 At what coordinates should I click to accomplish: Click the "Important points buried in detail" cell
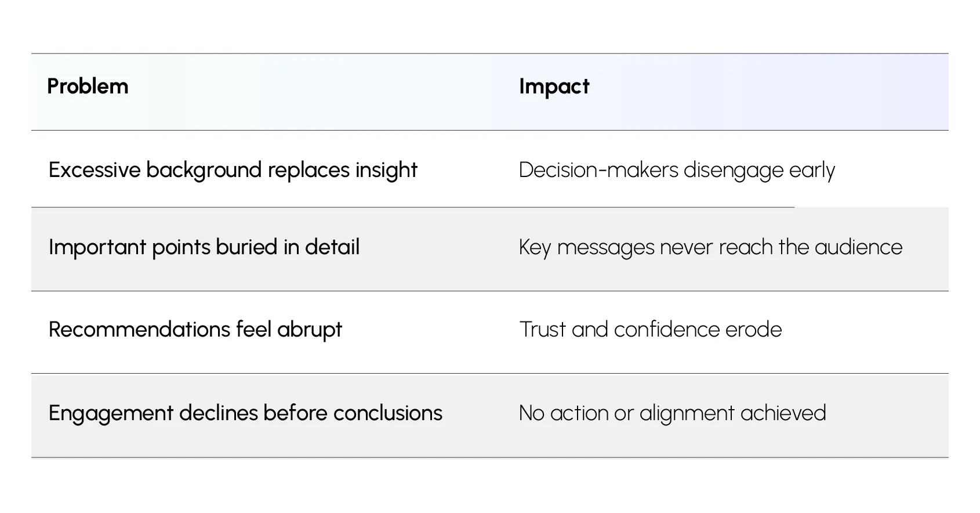click(204, 247)
